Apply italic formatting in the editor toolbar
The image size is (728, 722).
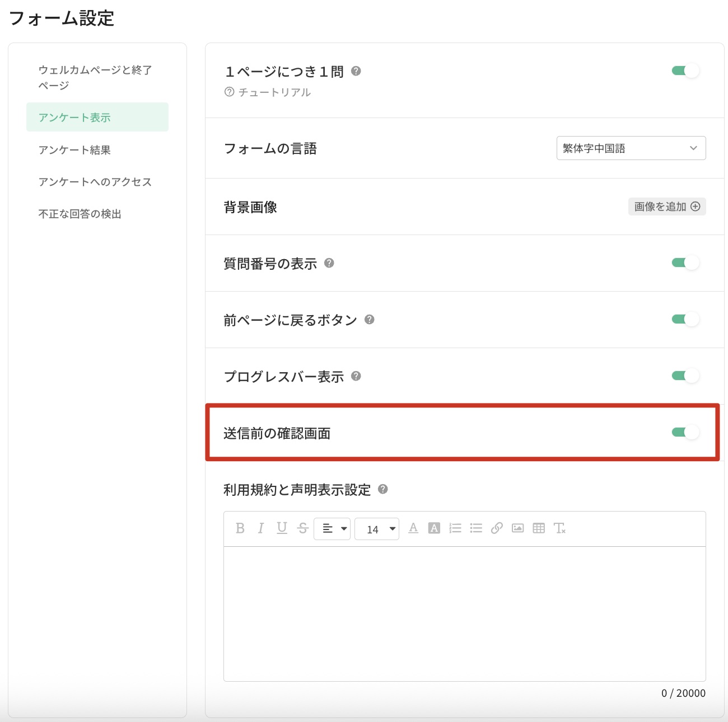click(x=261, y=528)
